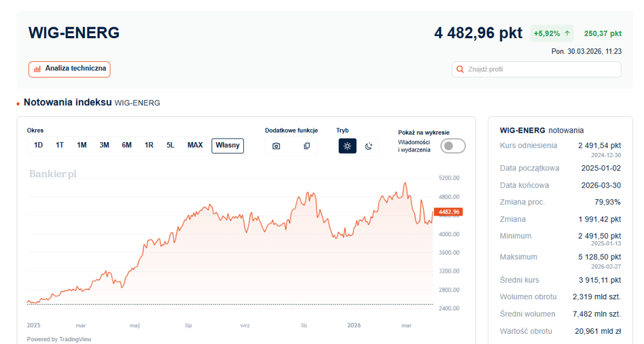Click the 'maj' label on time axis
This screenshot has height=344, width=644.
[135, 326]
